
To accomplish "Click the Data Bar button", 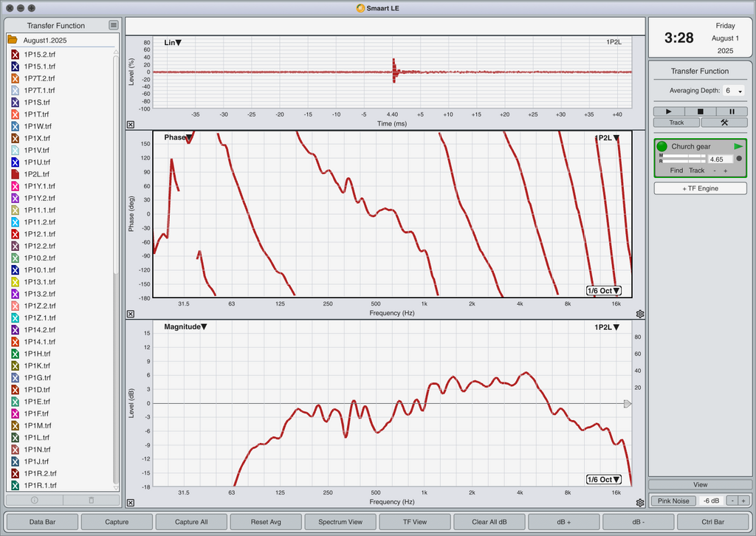I will 42,521.
